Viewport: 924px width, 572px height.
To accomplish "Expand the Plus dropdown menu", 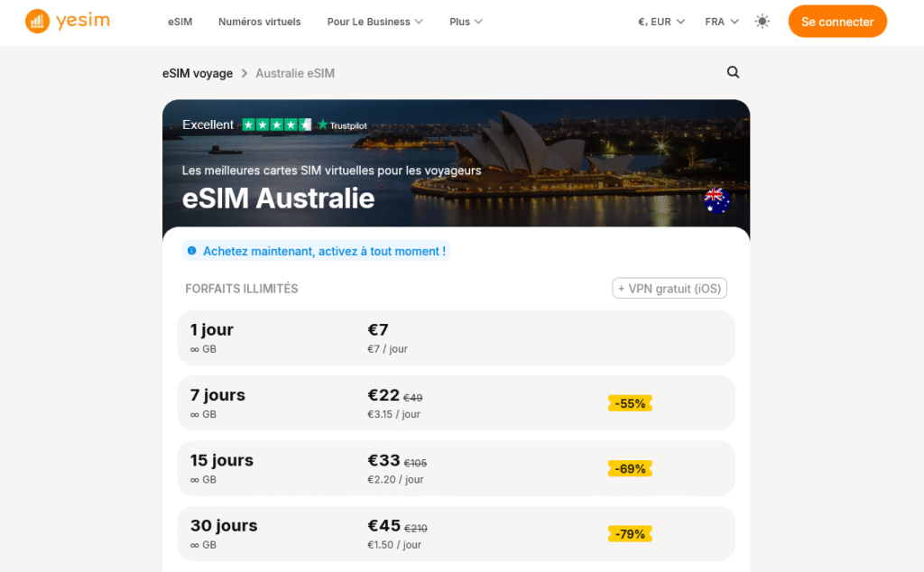I will click(x=466, y=21).
